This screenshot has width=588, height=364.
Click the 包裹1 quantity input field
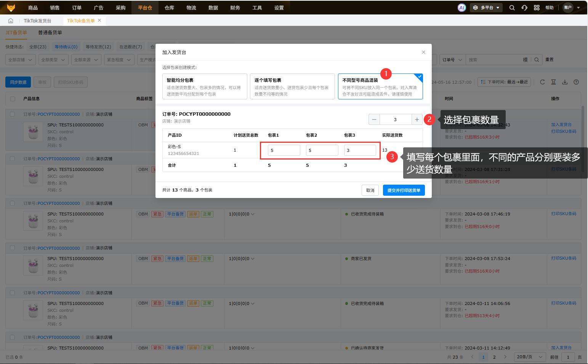[x=284, y=150]
